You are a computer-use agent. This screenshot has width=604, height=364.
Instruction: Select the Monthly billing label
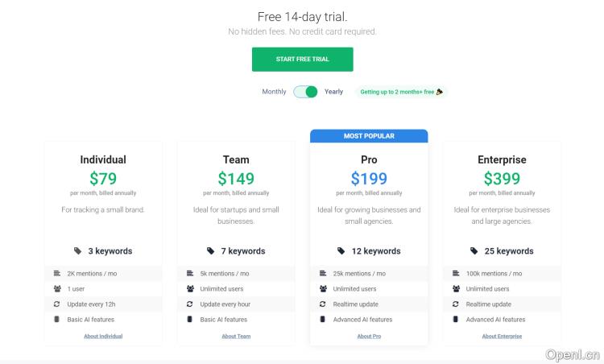(x=274, y=92)
